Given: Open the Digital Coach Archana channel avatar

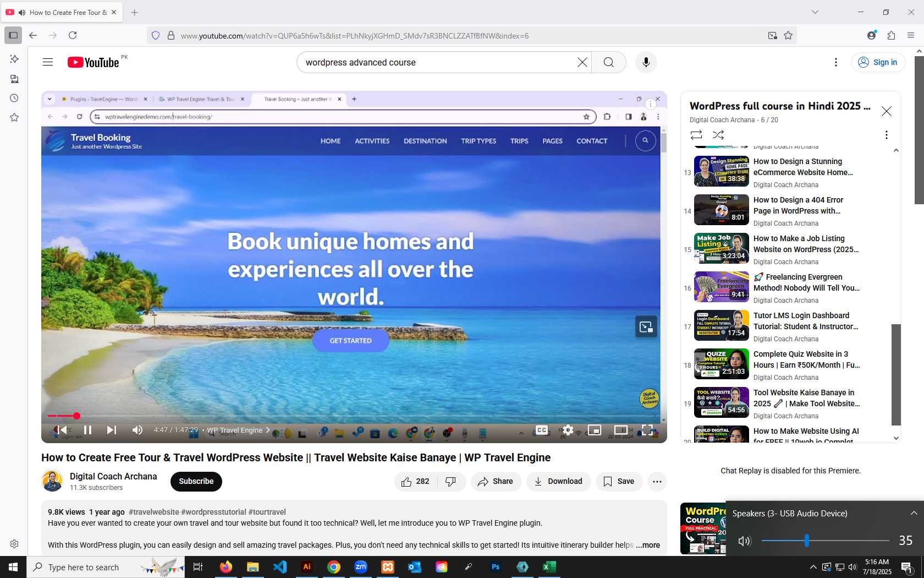Looking at the screenshot, I should pos(52,481).
